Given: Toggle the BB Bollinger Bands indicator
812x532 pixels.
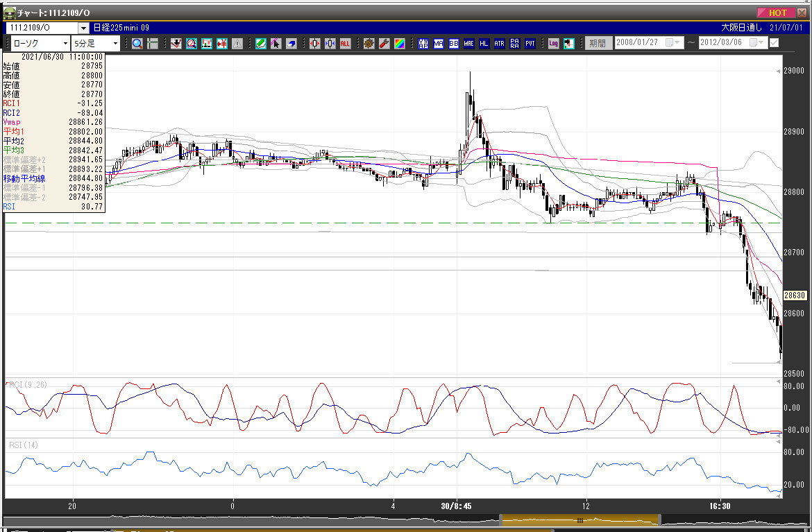Looking at the screenshot, I should click(x=454, y=44).
